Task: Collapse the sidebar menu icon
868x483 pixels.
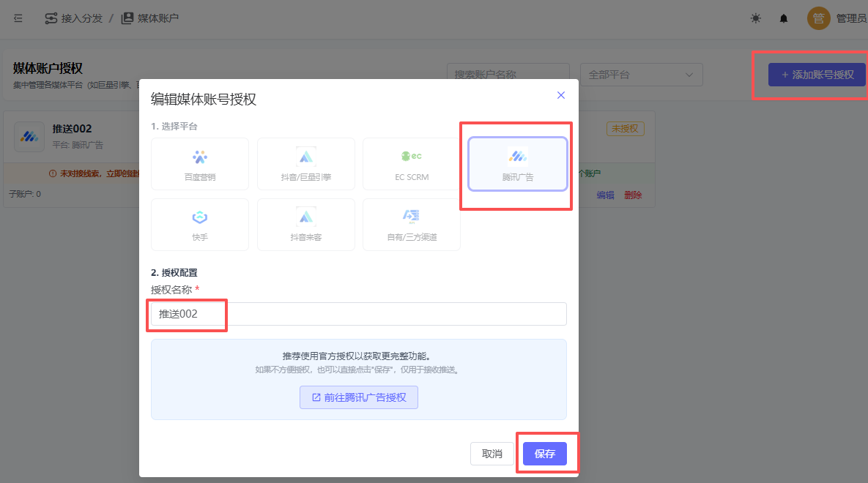Action: click(18, 18)
